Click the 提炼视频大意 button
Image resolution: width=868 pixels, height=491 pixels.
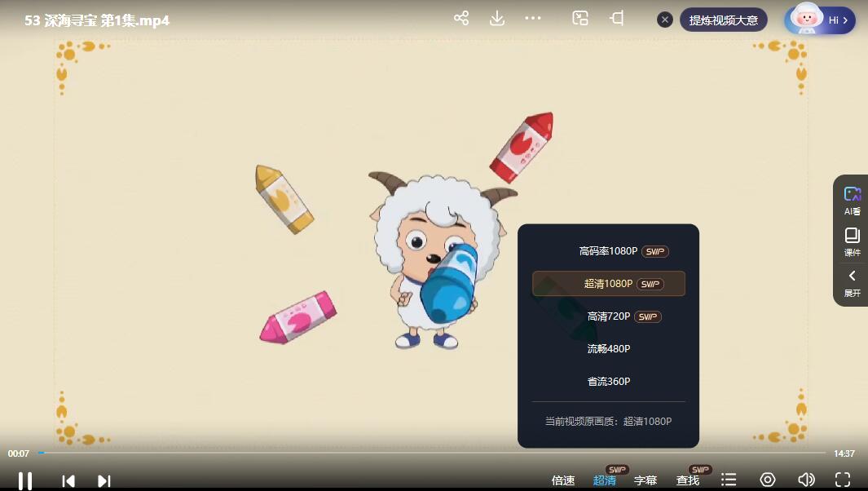coord(723,20)
